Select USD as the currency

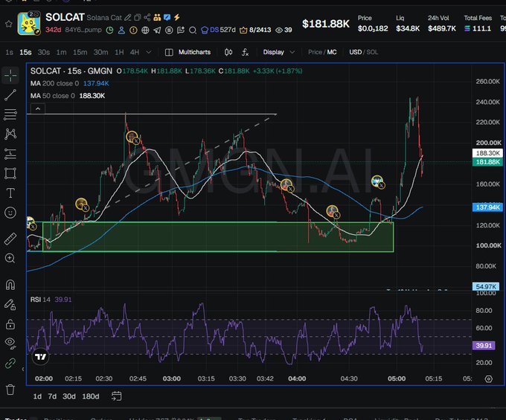click(x=355, y=52)
